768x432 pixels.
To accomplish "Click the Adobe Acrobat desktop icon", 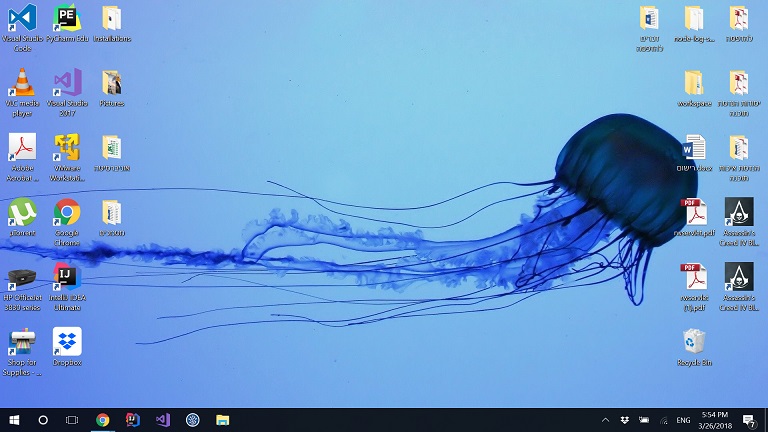I will pos(21,148).
